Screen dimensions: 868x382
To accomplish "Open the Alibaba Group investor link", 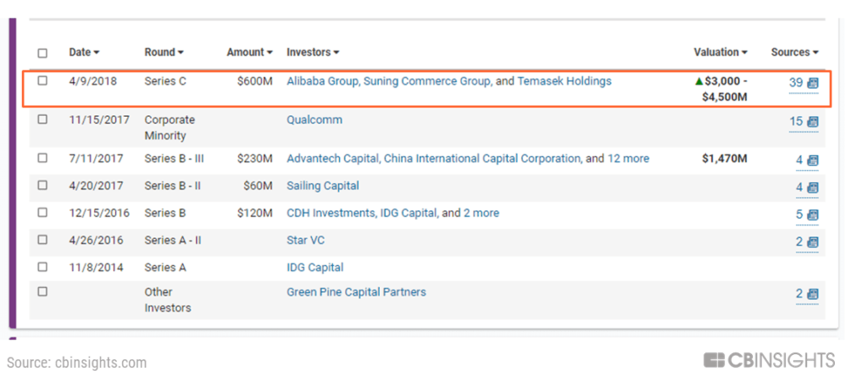I will [323, 81].
